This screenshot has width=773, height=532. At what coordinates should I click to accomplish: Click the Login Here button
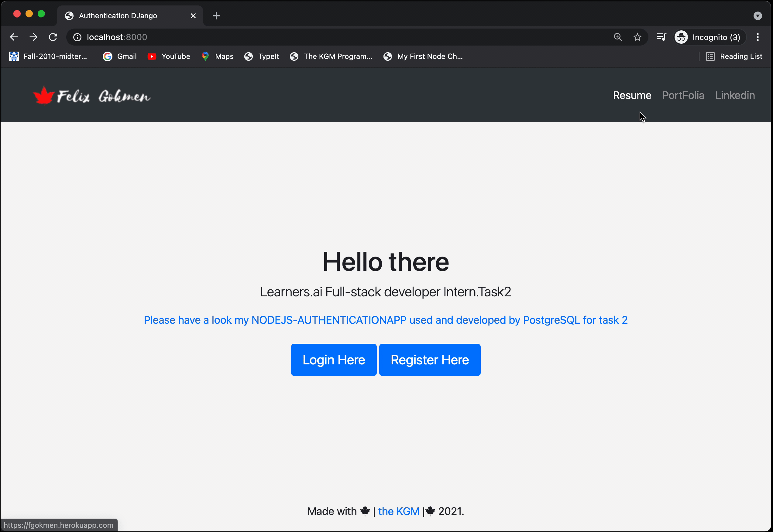point(333,360)
